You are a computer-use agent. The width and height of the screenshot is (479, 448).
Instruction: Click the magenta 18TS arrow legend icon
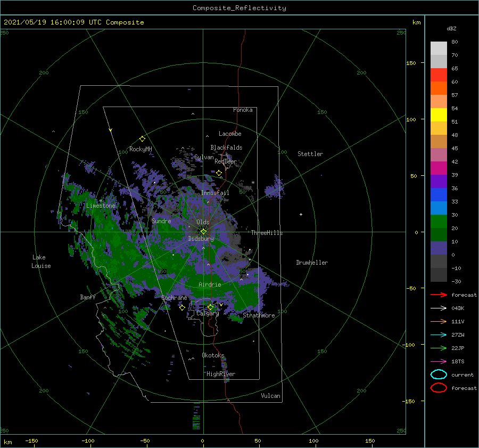click(439, 362)
